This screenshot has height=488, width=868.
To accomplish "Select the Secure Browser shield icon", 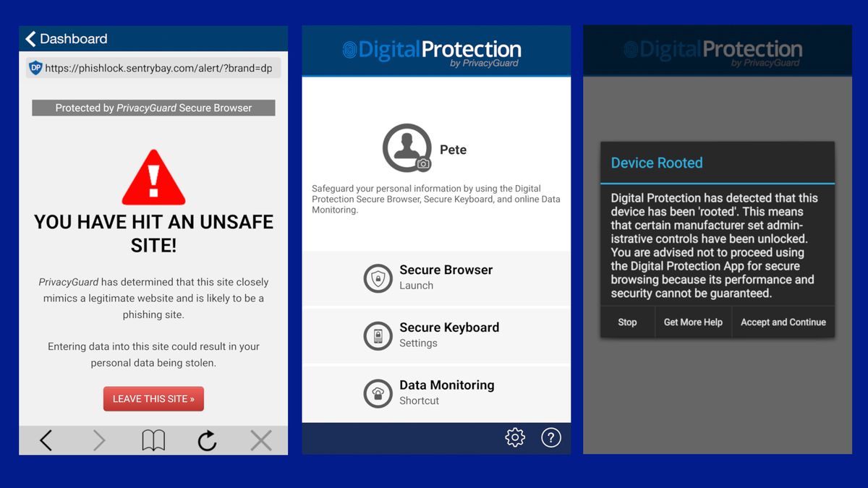I will [x=378, y=278].
